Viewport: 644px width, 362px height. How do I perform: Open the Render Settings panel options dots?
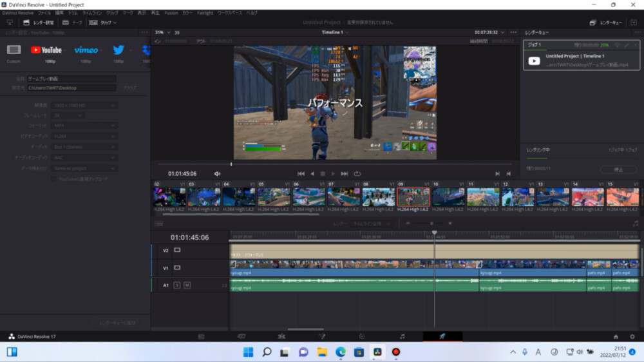pyautogui.click(x=144, y=32)
